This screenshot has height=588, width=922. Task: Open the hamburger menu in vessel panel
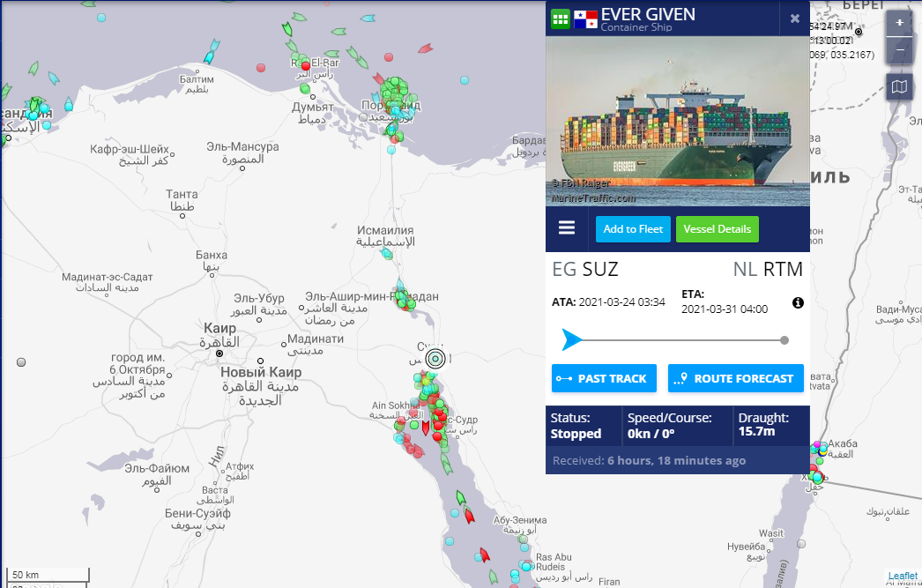pos(567,228)
